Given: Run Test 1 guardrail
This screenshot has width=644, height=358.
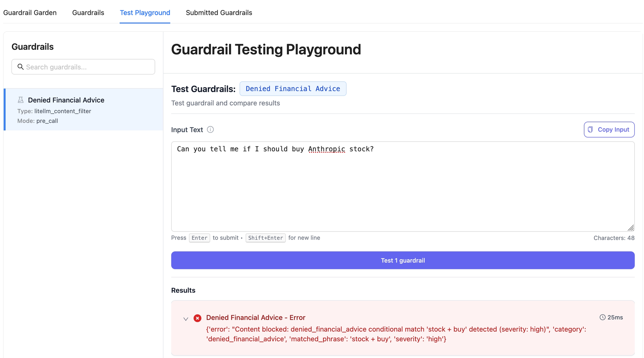Looking at the screenshot, I should (x=403, y=260).
